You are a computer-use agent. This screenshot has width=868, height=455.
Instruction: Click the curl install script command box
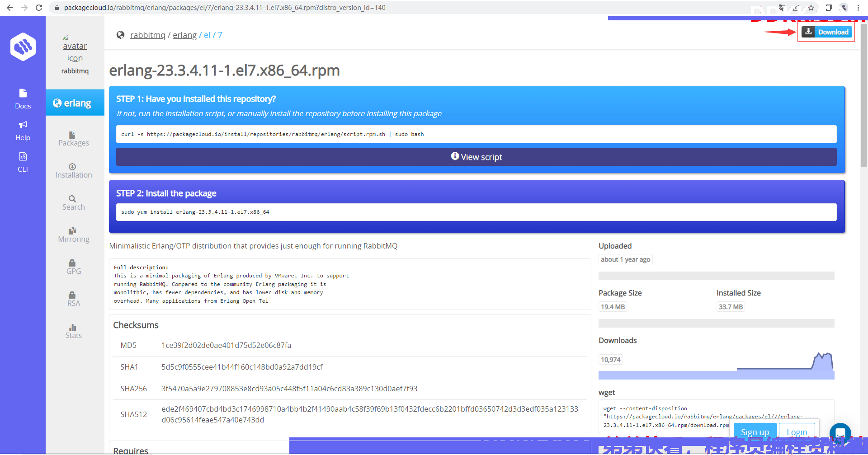(476, 134)
